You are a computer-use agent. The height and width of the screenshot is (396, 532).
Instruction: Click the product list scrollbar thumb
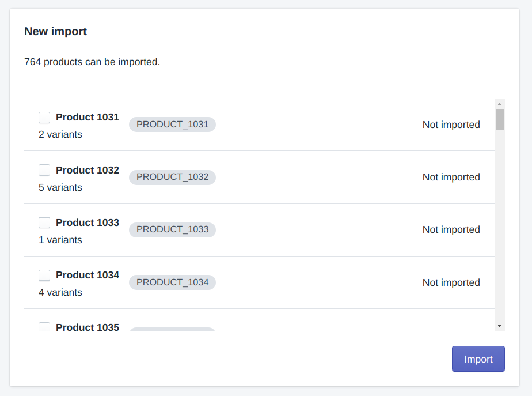pos(499,119)
